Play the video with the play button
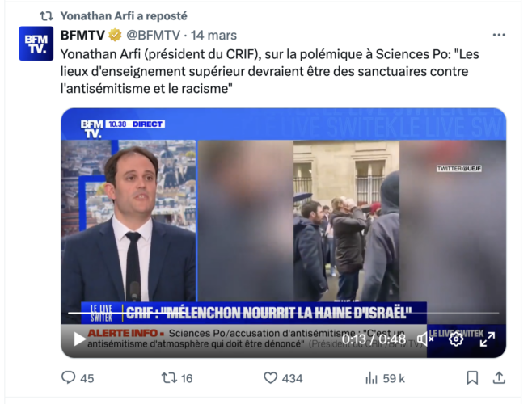Viewport: 532px width, 404px height. 79,339
